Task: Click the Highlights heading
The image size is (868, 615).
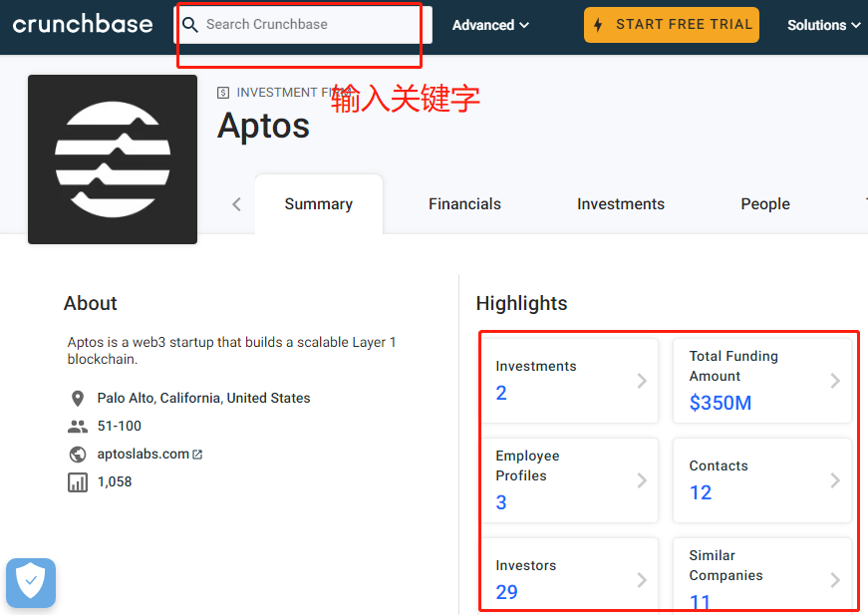Action: pos(521,303)
